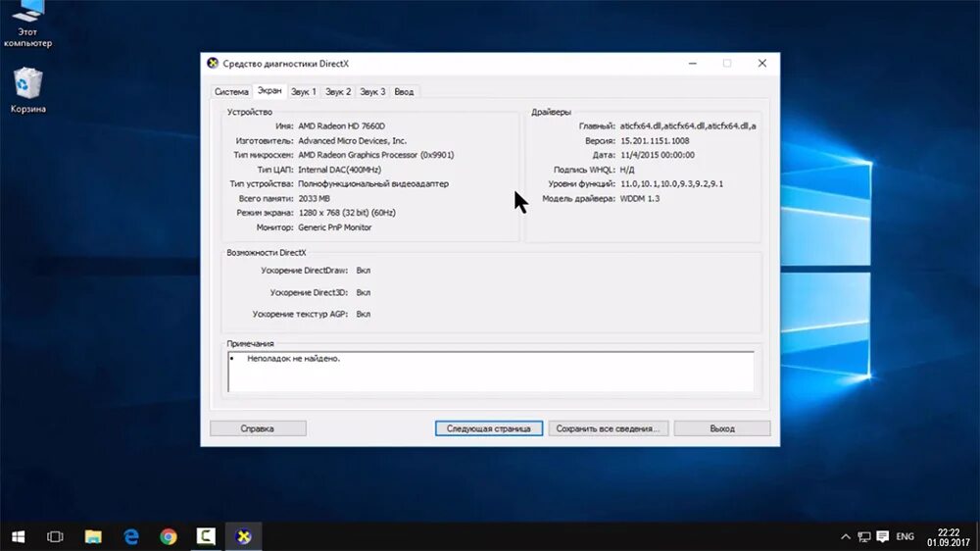Click the Ускорение текстур AGP Вкл value
980x551 pixels.
click(364, 314)
